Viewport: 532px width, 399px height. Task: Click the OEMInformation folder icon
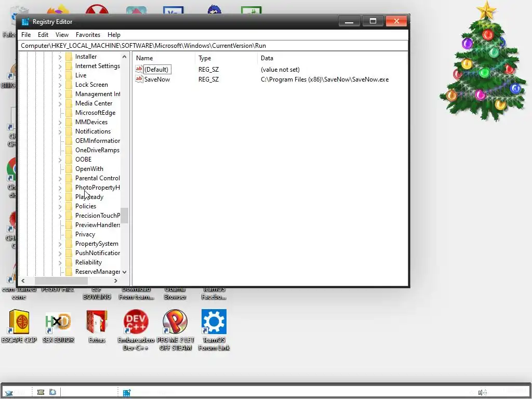(x=69, y=141)
